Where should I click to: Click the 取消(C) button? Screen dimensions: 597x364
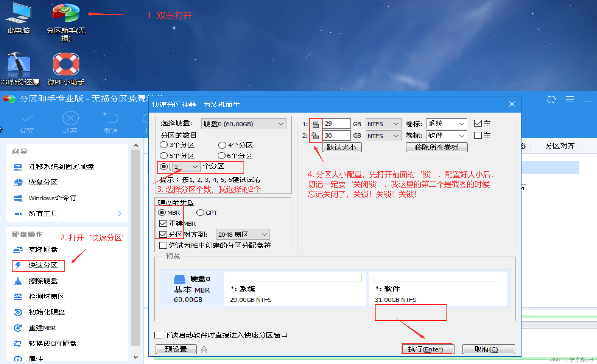[488, 349]
